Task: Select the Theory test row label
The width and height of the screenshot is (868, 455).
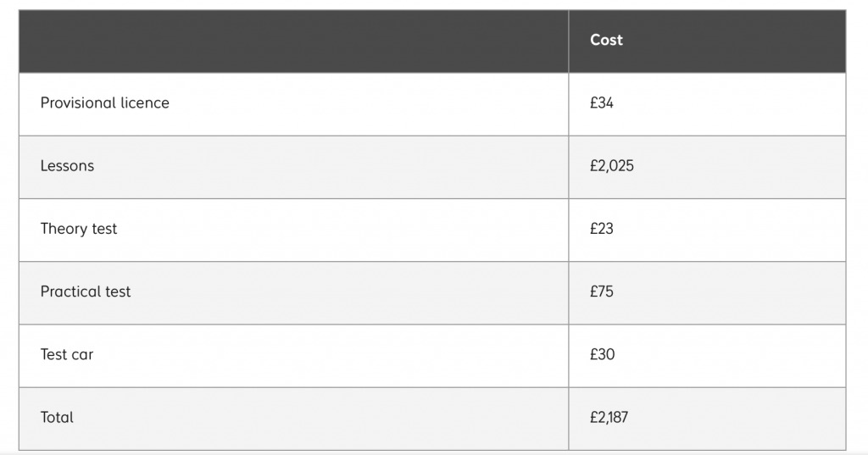Action: pos(79,229)
